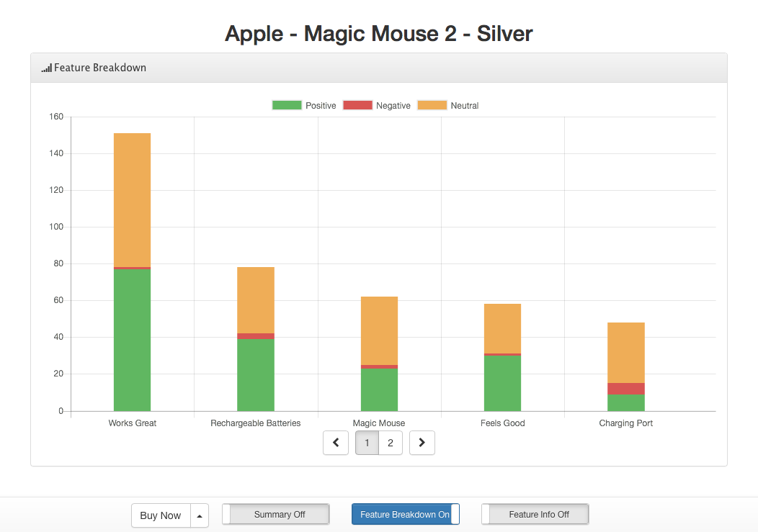Click the Magic Mouse green positive segment
758x532 pixels.
tap(380, 390)
